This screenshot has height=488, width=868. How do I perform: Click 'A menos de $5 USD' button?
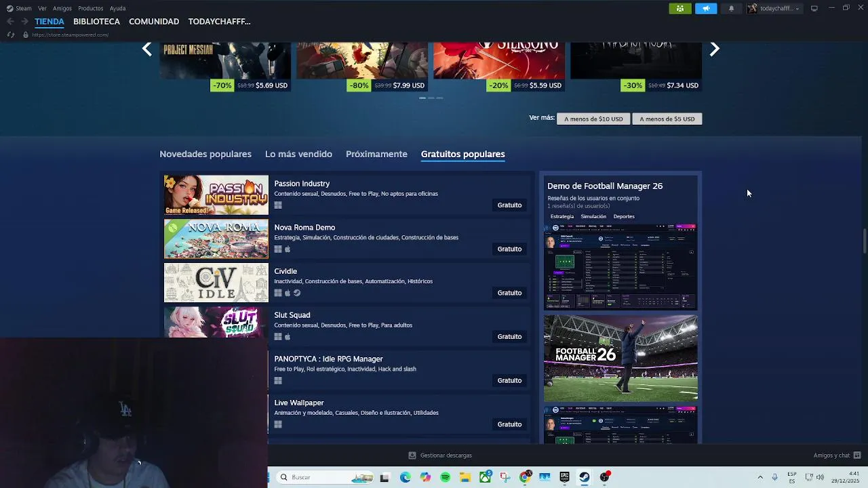[667, 119]
